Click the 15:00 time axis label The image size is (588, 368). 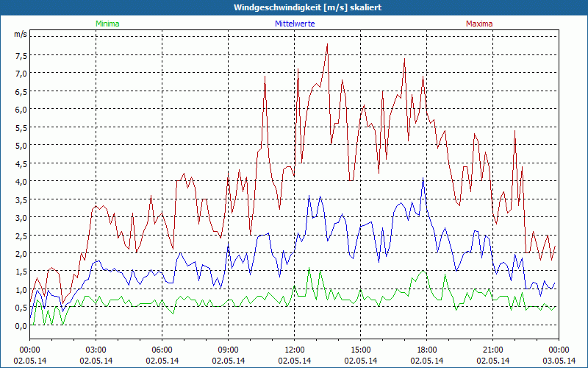click(x=360, y=350)
